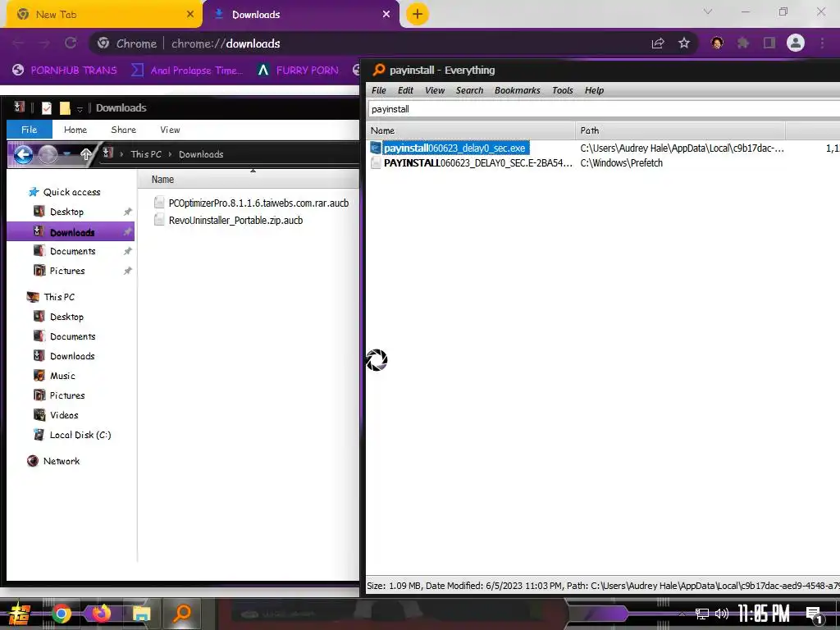
Task: Open the Windows Start button
Action: click(20, 614)
